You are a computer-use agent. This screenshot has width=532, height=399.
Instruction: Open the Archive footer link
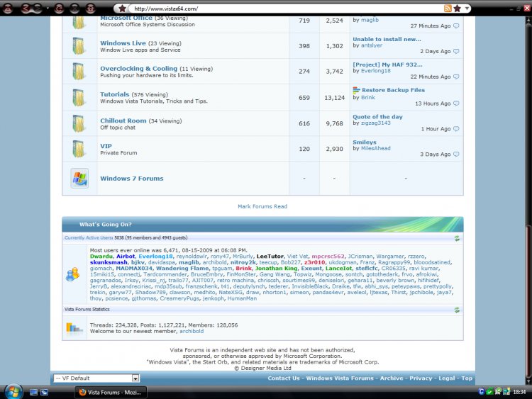[392, 378]
